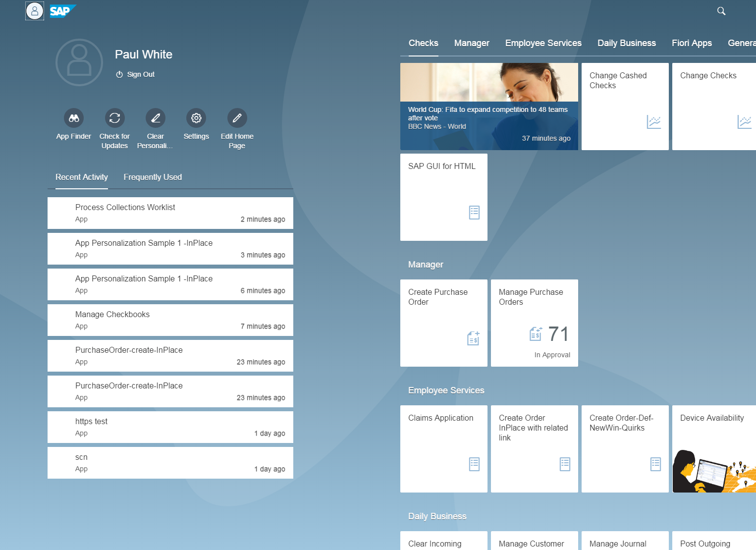The height and width of the screenshot is (550, 756).
Task: Open Process Collections Worklist from Recent Activity
Action: 170,213
